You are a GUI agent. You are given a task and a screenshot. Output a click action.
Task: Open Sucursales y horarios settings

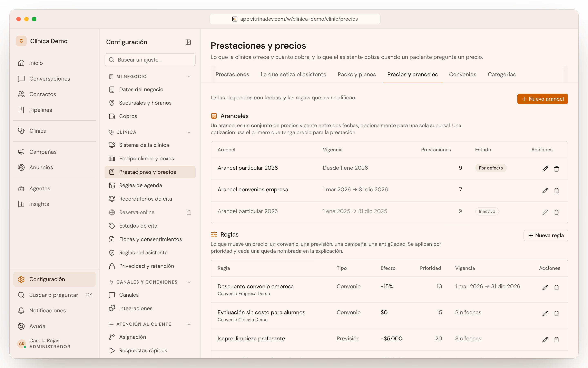[x=150, y=103]
